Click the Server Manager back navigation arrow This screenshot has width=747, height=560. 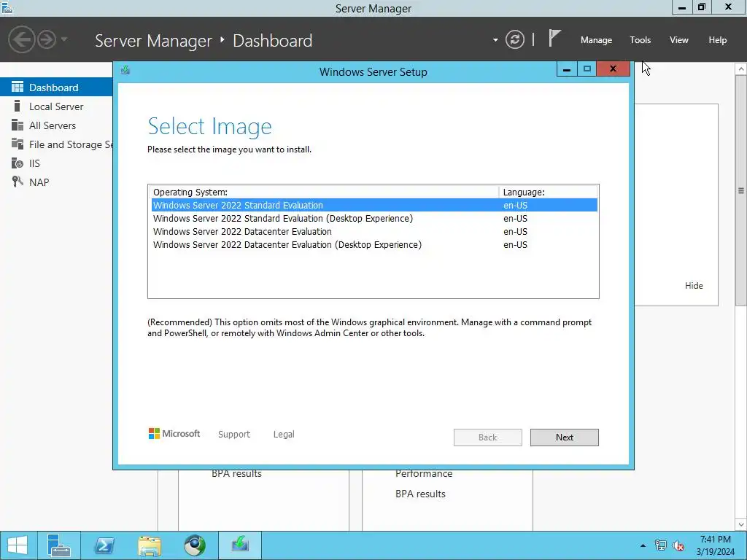[21, 39]
